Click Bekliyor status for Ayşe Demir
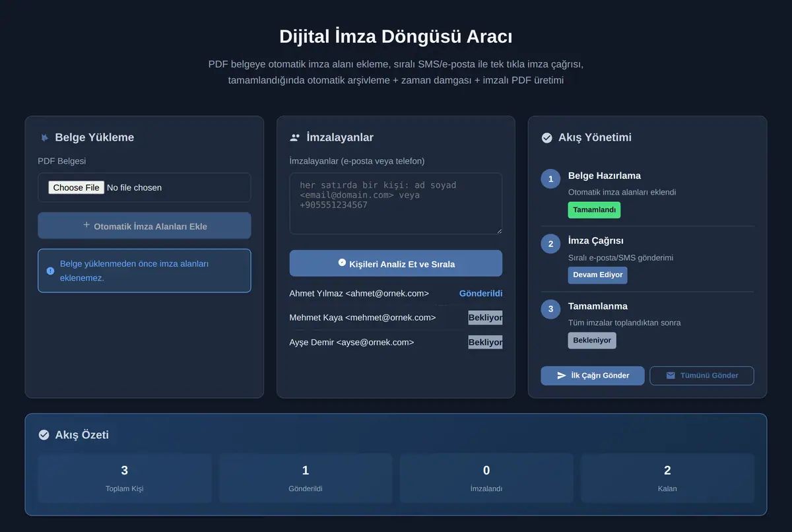 click(x=485, y=342)
